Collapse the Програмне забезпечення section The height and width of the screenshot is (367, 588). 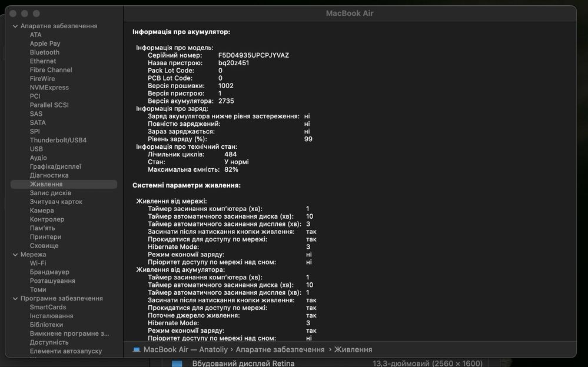[x=15, y=299]
